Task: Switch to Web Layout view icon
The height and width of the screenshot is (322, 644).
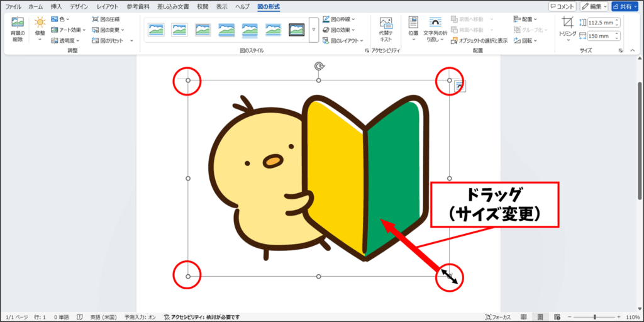Action: tap(557, 317)
